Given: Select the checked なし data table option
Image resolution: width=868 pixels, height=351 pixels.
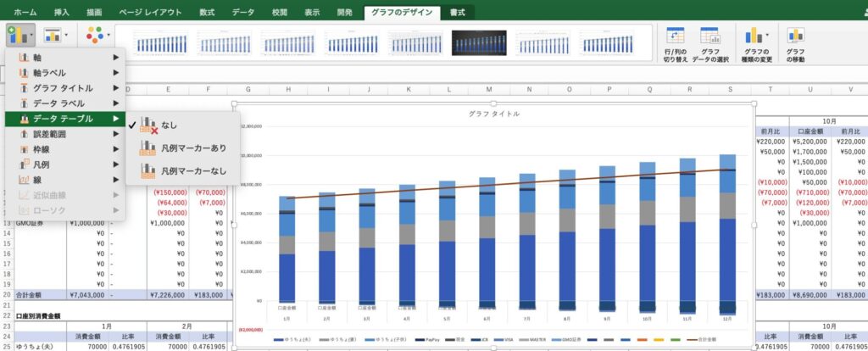Looking at the screenshot, I should (x=169, y=125).
